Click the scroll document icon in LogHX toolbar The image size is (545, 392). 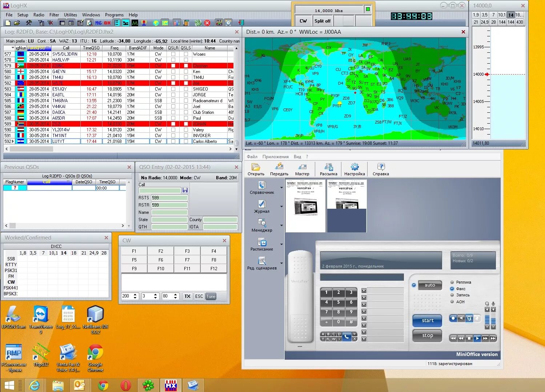186,23
